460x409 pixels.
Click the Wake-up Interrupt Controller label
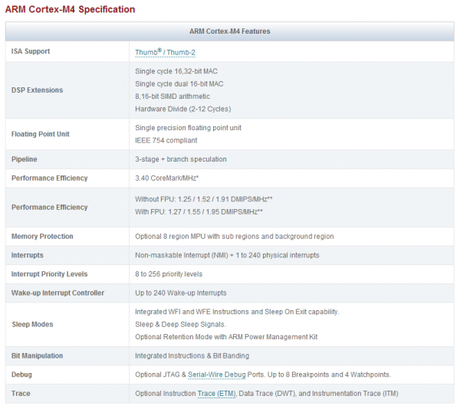(x=58, y=293)
